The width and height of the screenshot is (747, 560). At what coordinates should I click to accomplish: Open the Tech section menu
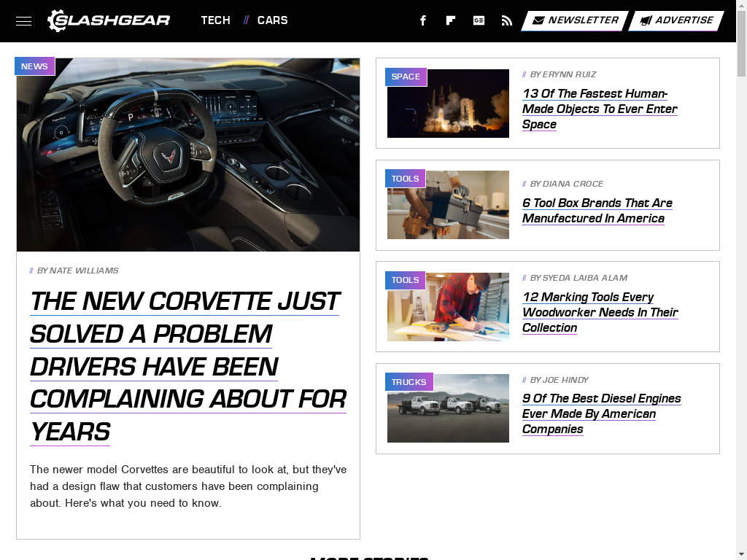click(x=216, y=20)
